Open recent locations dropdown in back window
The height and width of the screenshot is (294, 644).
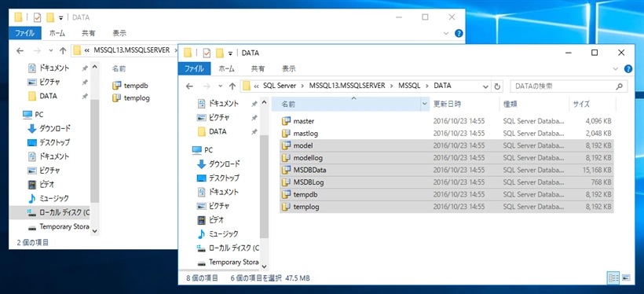pyautogui.click(x=51, y=51)
